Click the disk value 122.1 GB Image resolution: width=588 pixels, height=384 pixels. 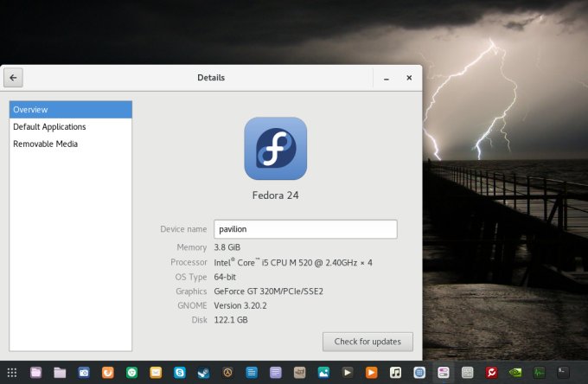231,320
